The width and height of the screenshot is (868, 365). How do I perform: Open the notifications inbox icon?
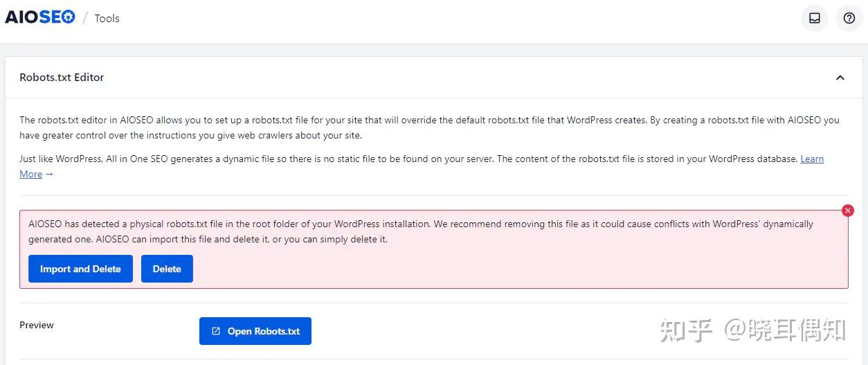815,19
